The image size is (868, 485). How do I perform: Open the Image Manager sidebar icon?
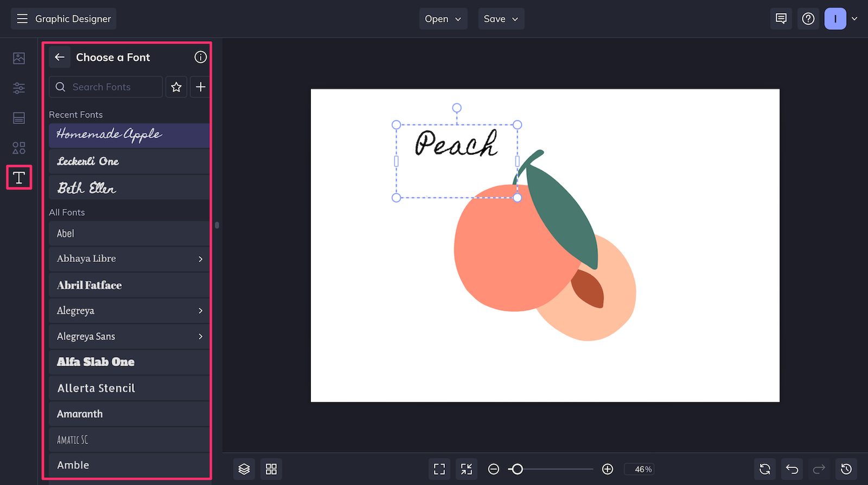(19, 58)
